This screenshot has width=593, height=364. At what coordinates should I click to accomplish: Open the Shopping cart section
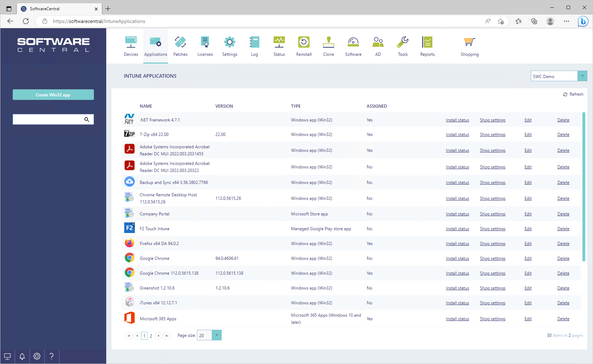pos(469,46)
